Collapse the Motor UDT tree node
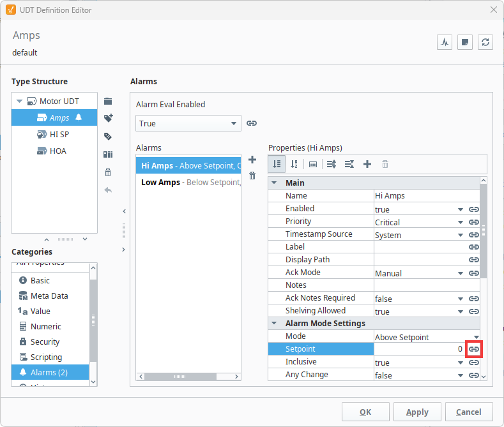This screenshot has height=427, width=504. point(20,101)
